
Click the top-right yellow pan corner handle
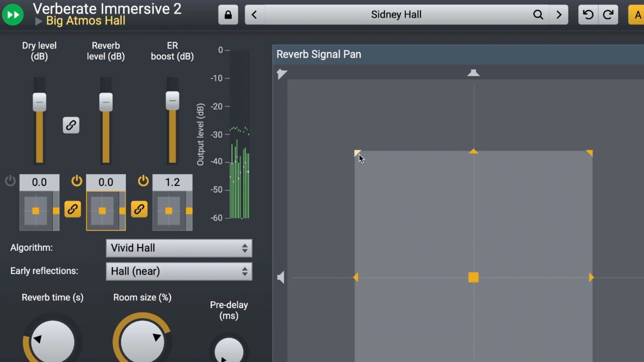point(589,153)
